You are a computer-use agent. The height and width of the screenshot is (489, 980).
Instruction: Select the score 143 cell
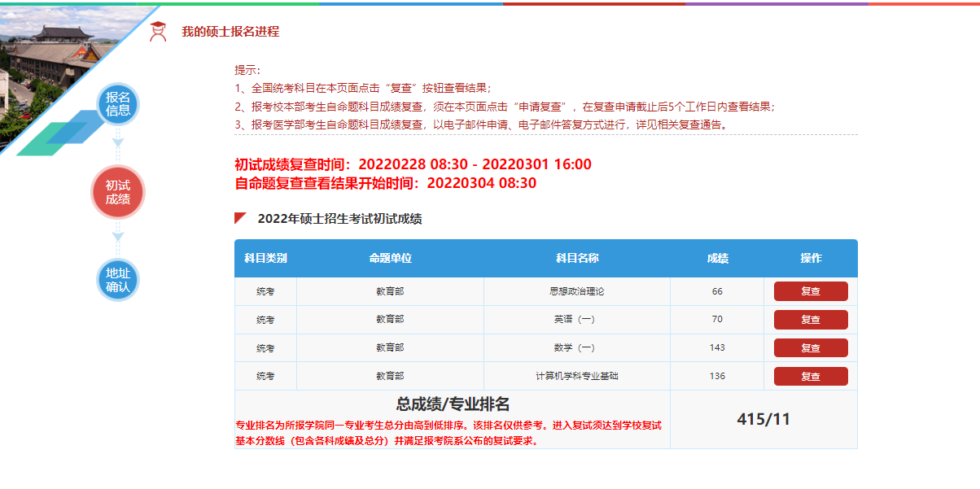(716, 347)
